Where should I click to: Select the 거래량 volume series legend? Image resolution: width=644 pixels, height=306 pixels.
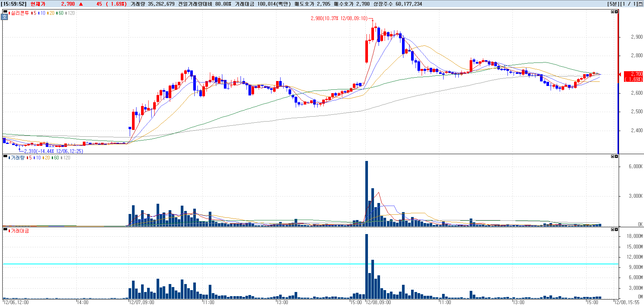tap(17, 158)
